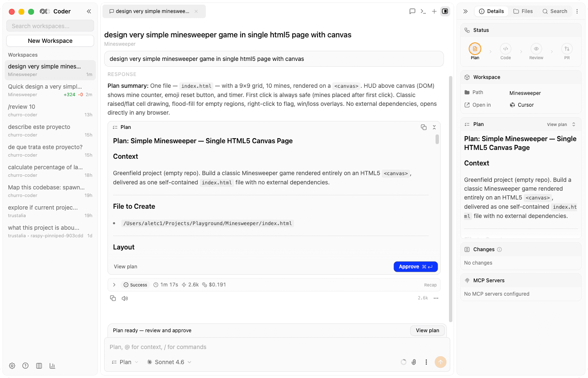Select Review step in Status pipeline
This screenshot has height=378, width=588.
coord(536,51)
